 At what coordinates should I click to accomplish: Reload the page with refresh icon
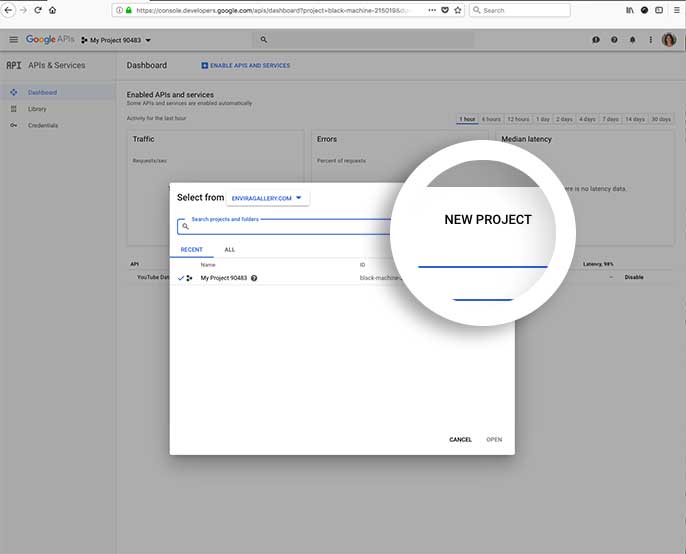tap(38, 10)
